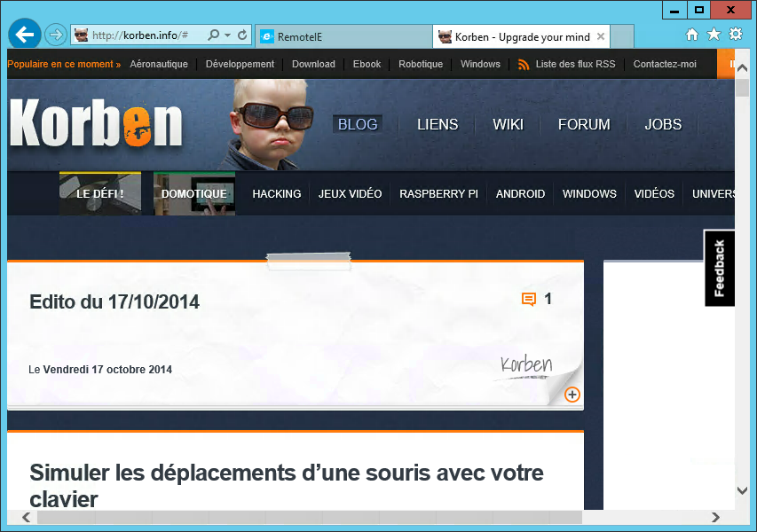Close the Korben tab with its X
Screen dimensions: 757x532
point(601,36)
